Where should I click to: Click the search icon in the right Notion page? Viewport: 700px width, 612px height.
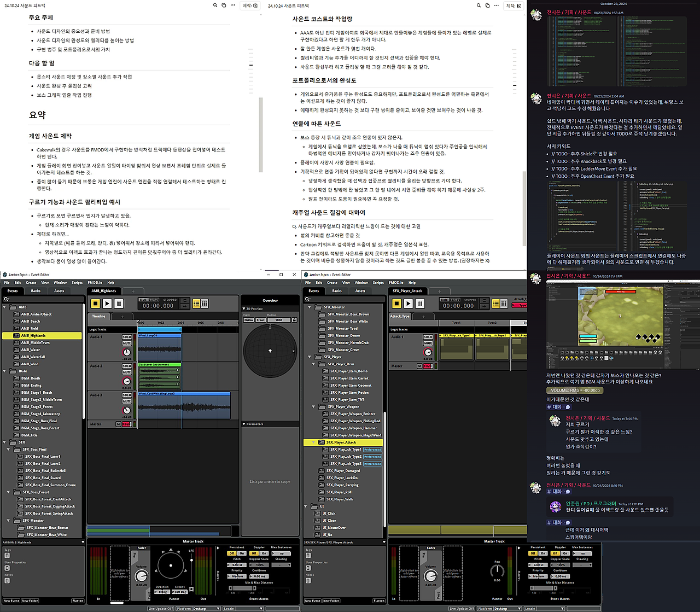pos(479,5)
